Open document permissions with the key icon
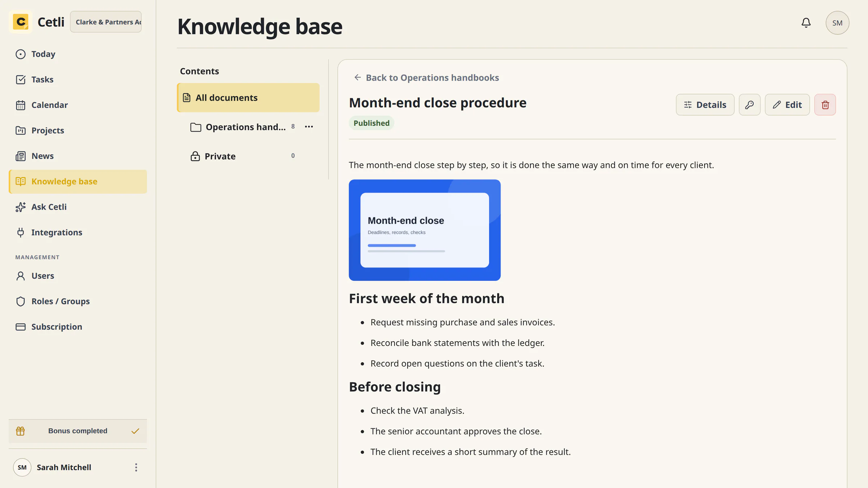Viewport: 868px width, 488px height. point(749,105)
